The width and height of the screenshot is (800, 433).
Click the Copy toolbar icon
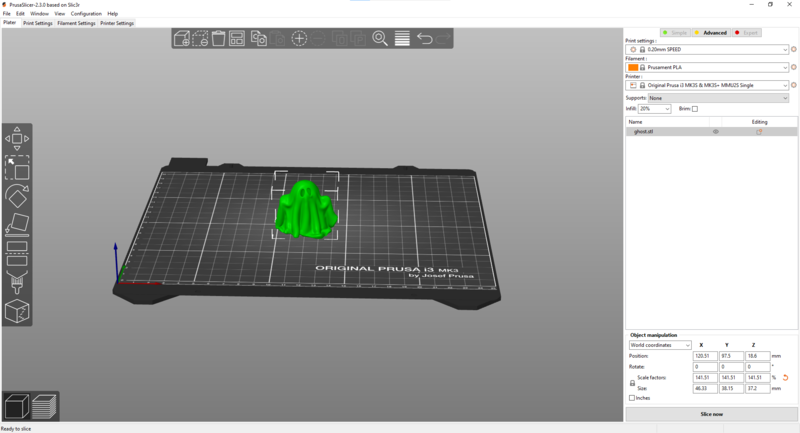pos(259,39)
